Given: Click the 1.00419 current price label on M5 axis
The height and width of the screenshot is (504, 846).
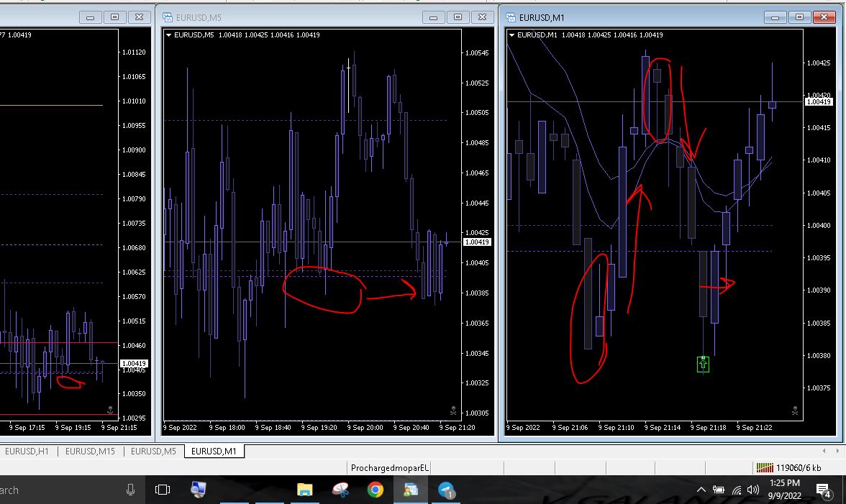Looking at the screenshot, I should pyautogui.click(x=477, y=242).
